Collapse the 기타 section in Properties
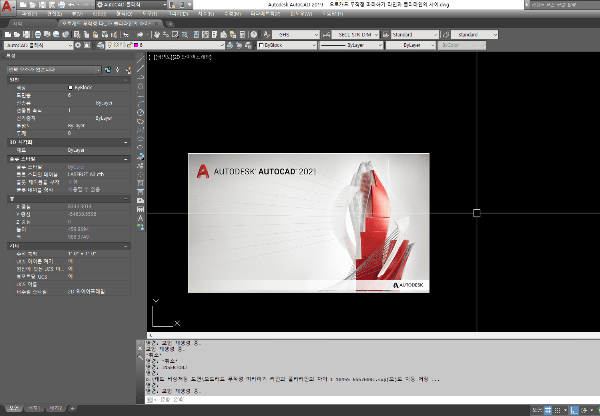 tap(126, 246)
